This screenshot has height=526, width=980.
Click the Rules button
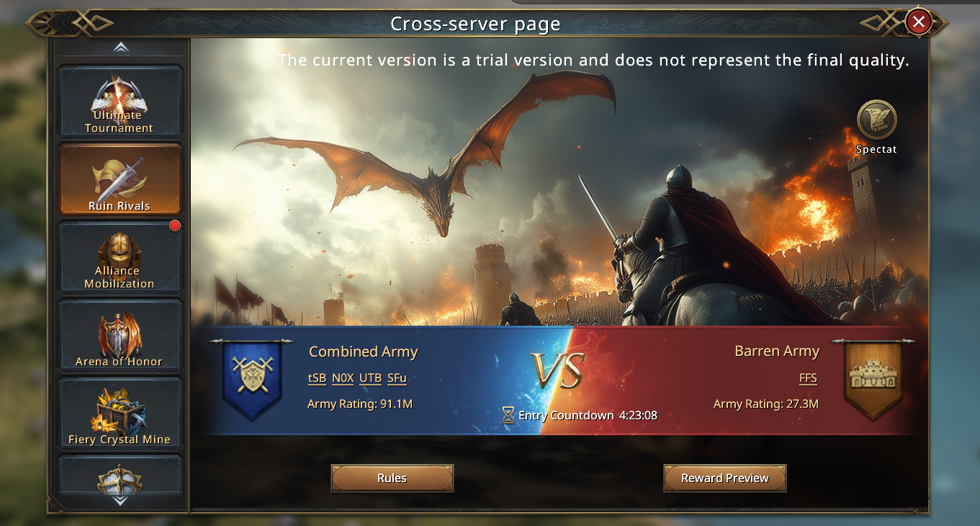(392, 478)
